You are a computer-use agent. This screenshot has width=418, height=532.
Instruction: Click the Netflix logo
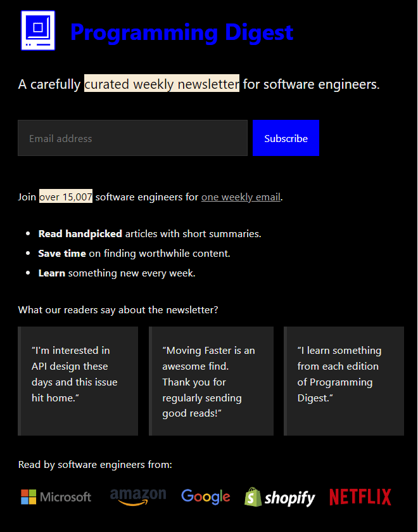point(360,496)
